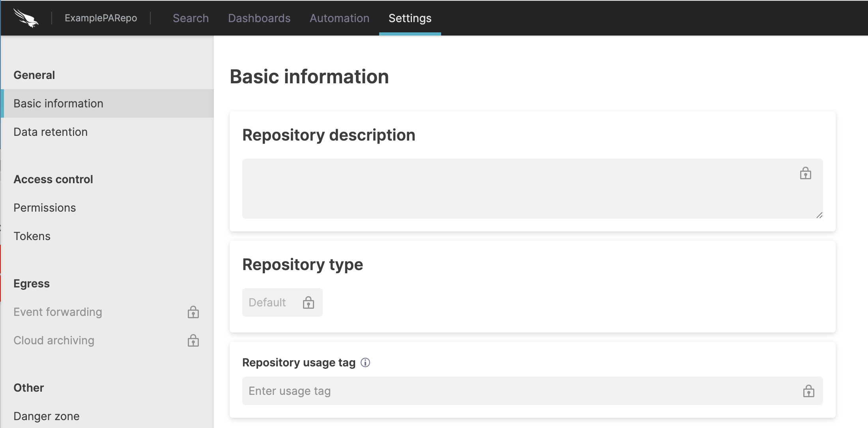
Task: Click the lock icon in the Repository description box
Action: click(805, 173)
